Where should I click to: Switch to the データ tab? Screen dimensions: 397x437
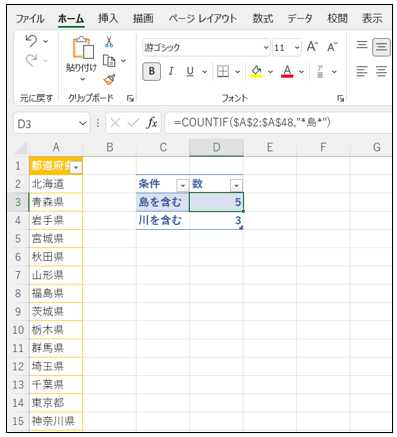click(300, 19)
